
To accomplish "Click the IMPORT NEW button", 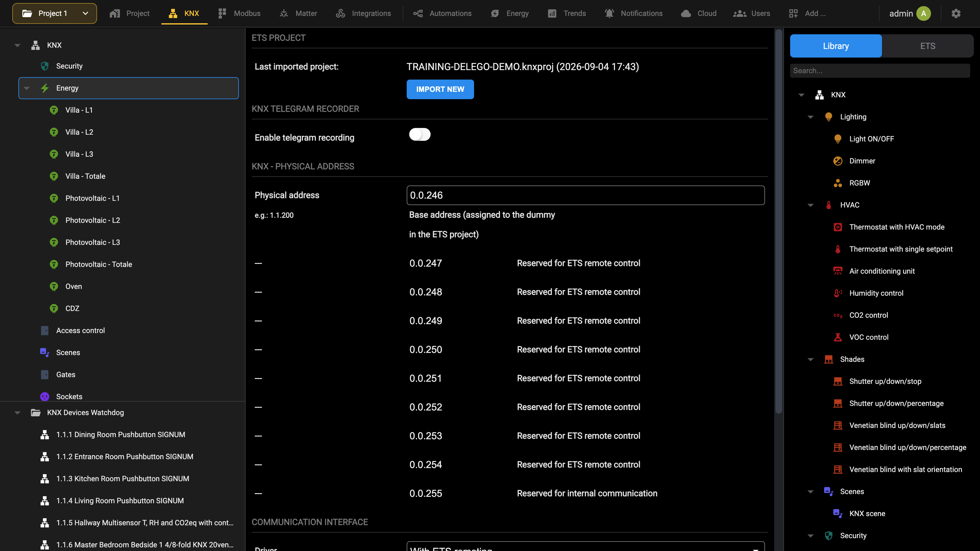I will (440, 89).
